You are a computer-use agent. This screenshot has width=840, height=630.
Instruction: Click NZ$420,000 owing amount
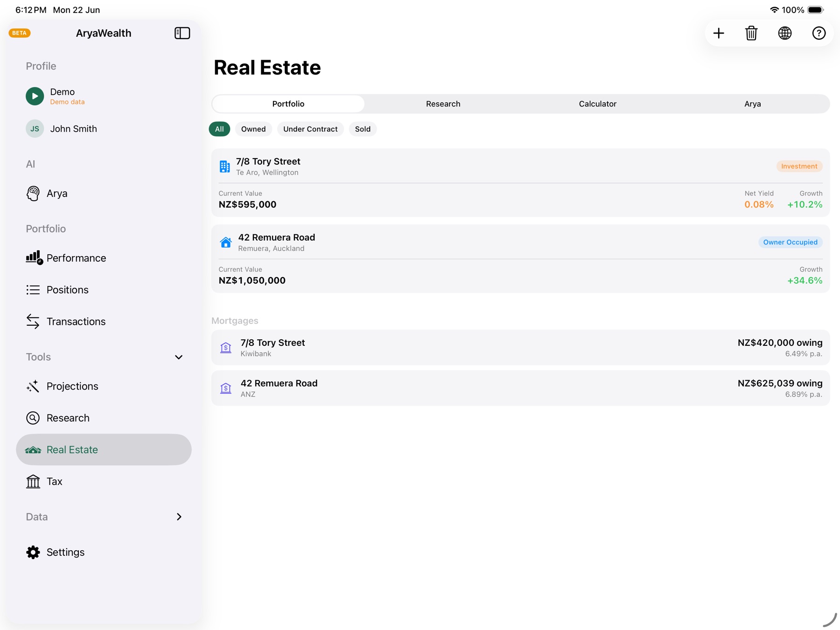tap(780, 343)
